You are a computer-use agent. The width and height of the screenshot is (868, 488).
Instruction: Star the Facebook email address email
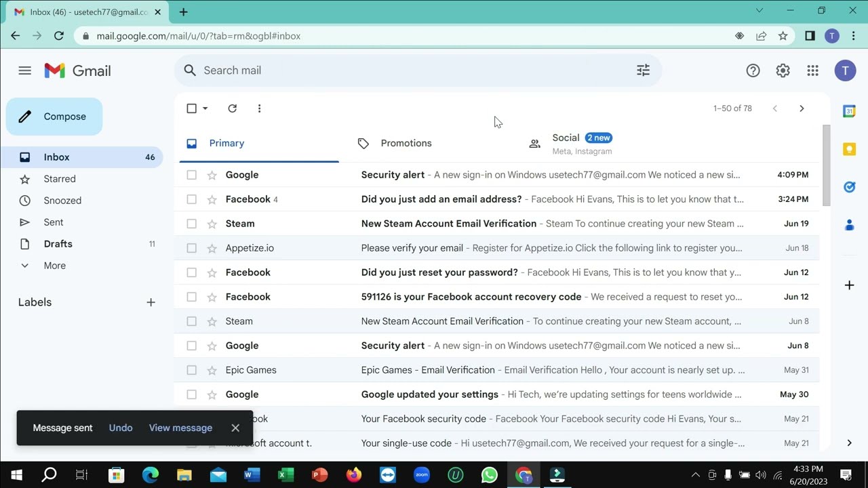[x=212, y=199]
